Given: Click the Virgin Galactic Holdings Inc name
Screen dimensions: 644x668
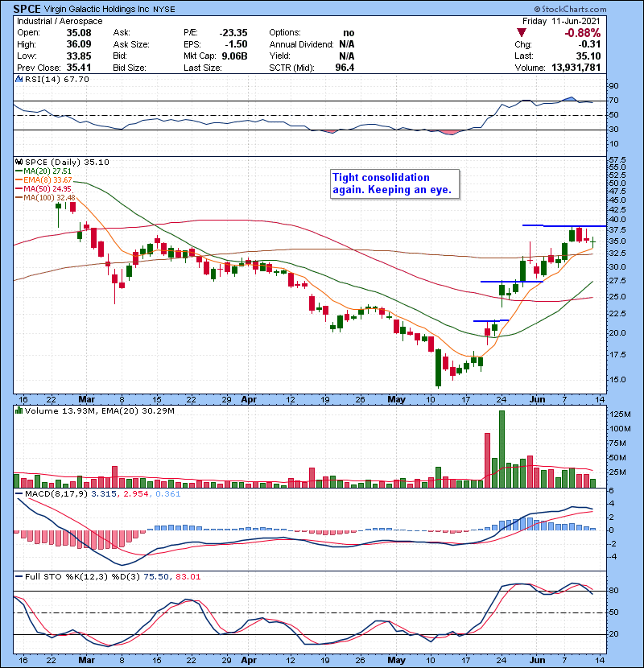Looking at the screenshot, I should pyautogui.click(x=97, y=9).
